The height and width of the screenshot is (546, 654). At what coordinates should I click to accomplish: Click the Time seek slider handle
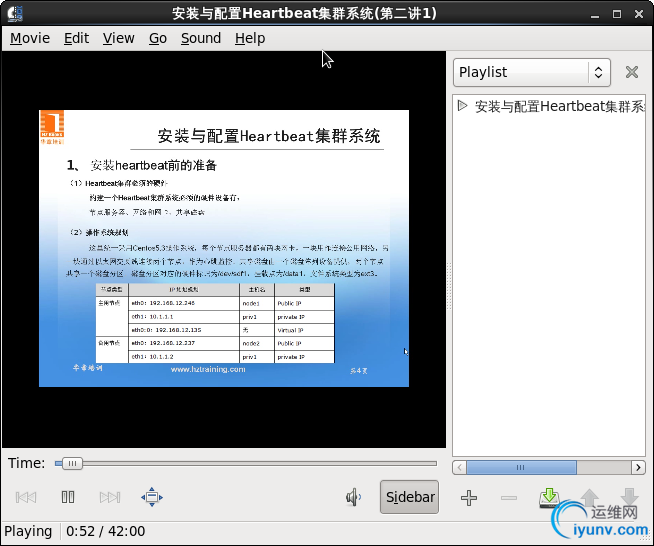pos(72,463)
